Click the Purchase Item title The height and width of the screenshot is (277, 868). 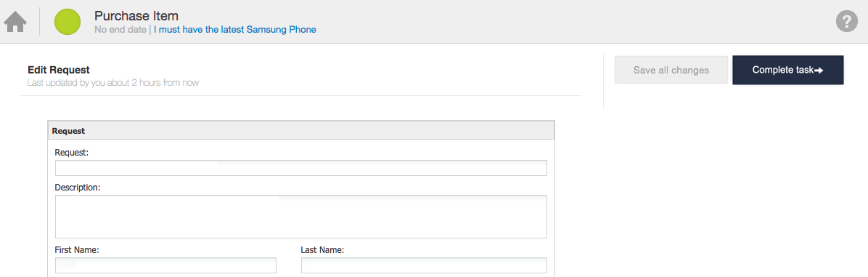pos(136,15)
